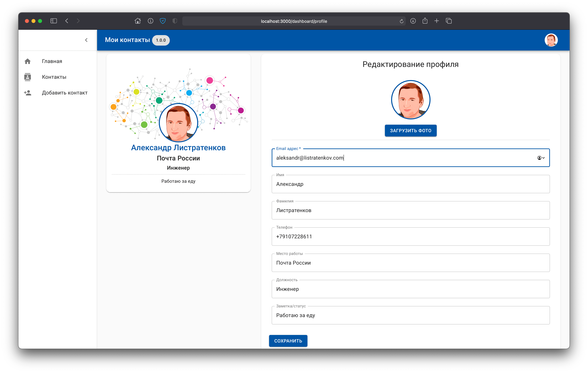The height and width of the screenshot is (373, 588).
Task: Open the email autofill dropdown in the field
Action: [x=541, y=158]
